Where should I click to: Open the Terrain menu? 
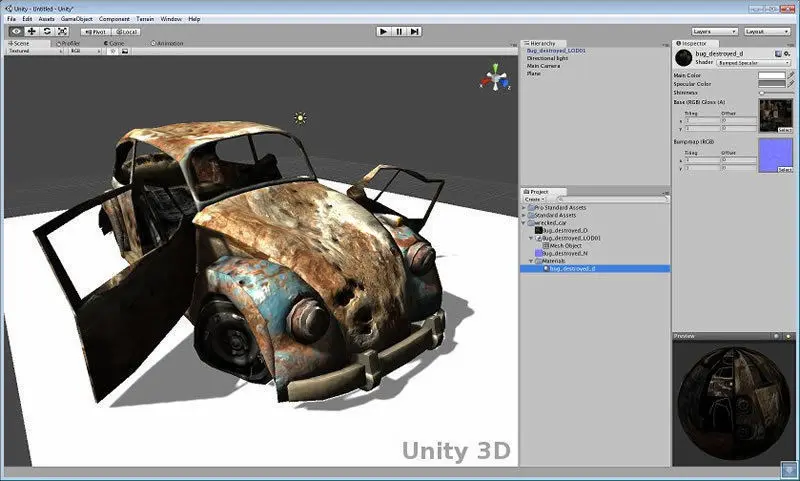click(x=145, y=19)
